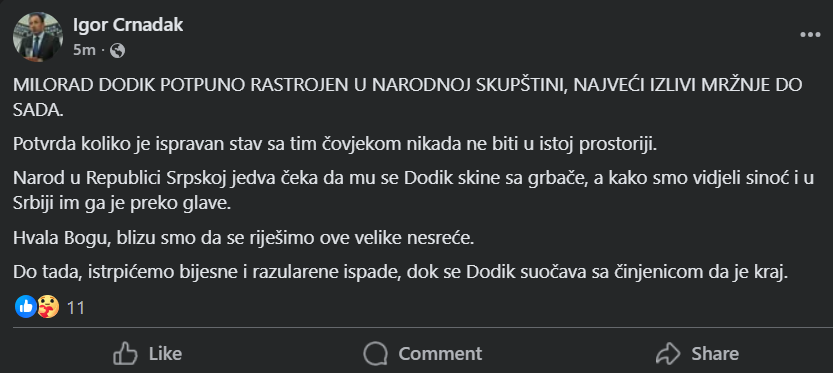Open Igor Crnadak's profile name link
The image size is (833, 373).
(x=128, y=24)
